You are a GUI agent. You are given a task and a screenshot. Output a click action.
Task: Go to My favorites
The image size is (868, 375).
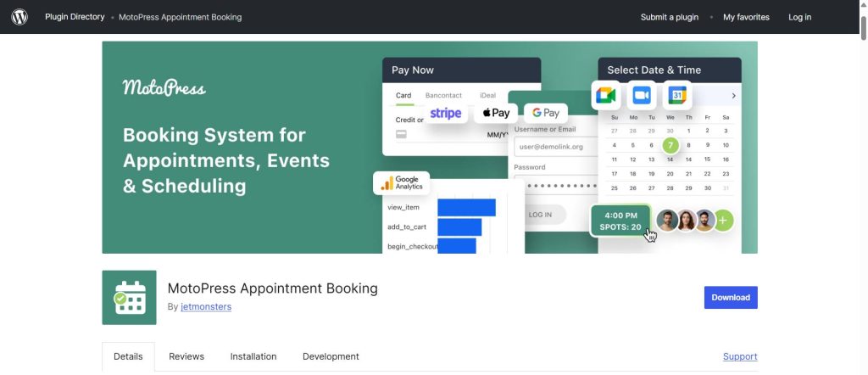746,17
